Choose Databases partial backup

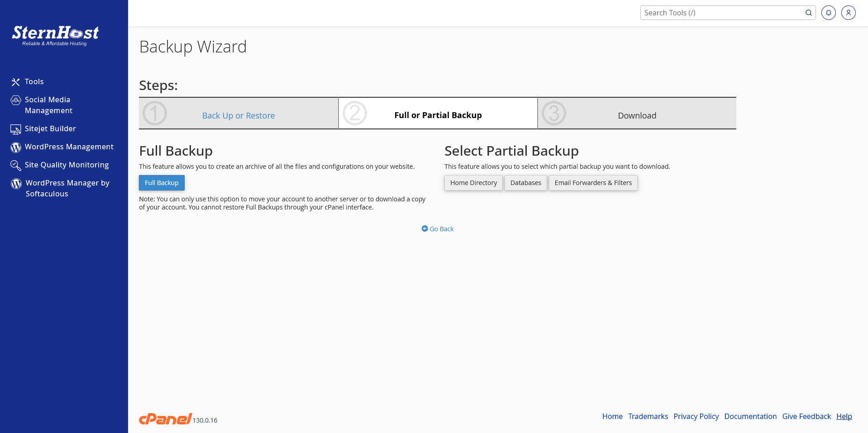(x=525, y=183)
